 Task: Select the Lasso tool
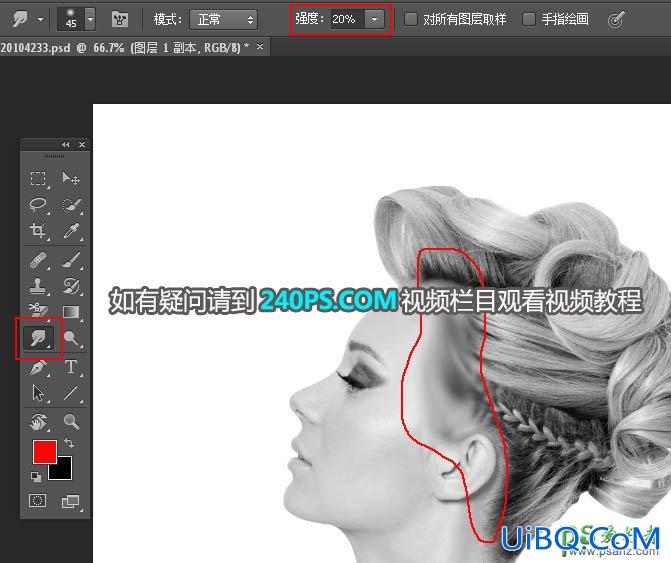[38, 204]
